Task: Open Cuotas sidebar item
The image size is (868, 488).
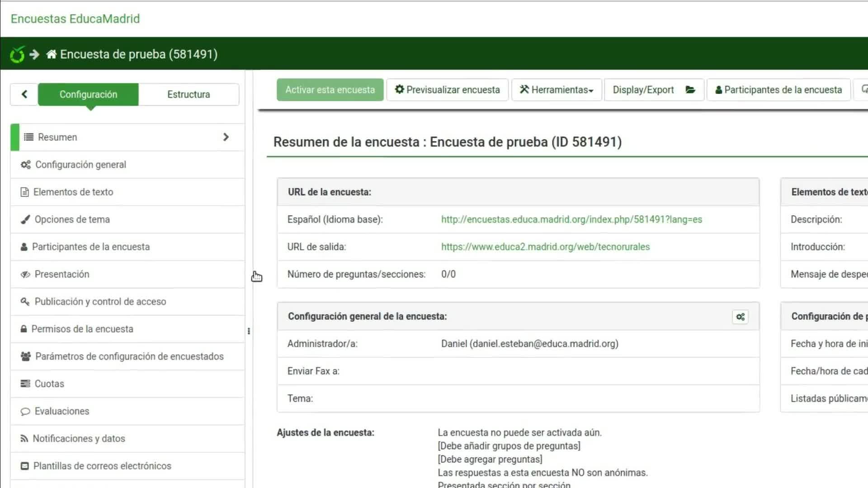Action: click(49, 384)
